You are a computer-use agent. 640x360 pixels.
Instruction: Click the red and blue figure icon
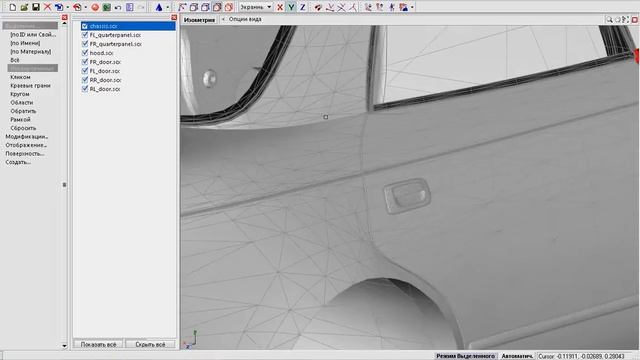[403, 7]
